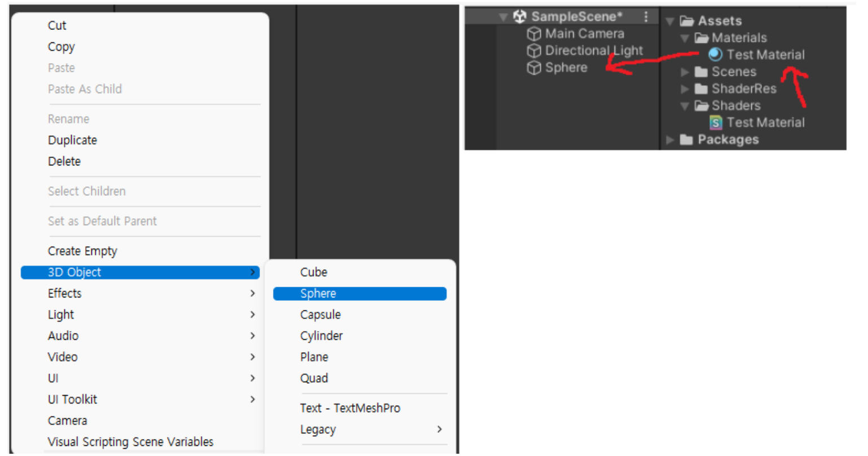868x456 pixels.
Task: Open the SampleScene three-dot options menu
Action: tap(646, 17)
